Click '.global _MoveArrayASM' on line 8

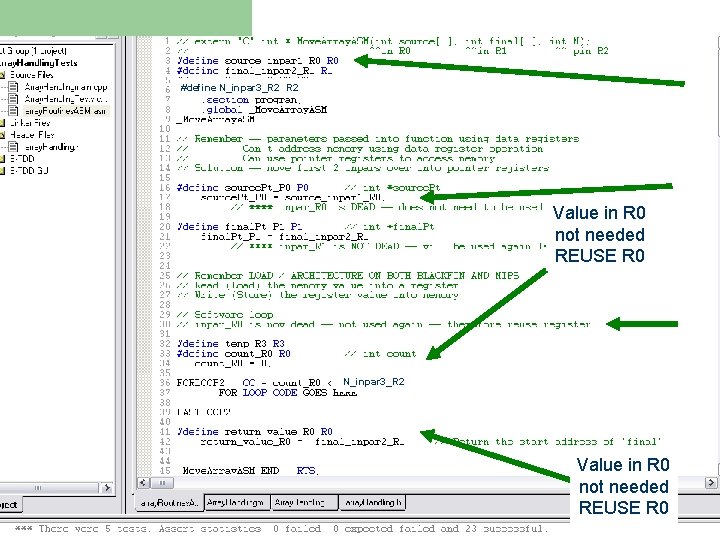click(264, 110)
